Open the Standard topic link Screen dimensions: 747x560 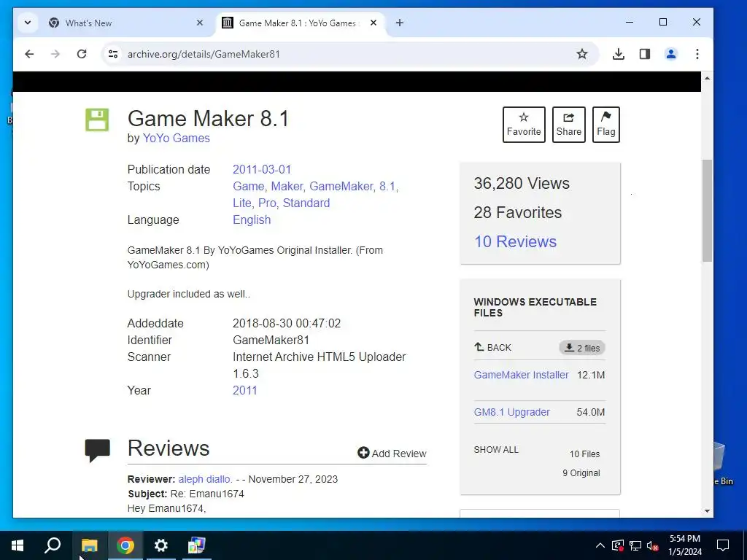click(x=306, y=203)
